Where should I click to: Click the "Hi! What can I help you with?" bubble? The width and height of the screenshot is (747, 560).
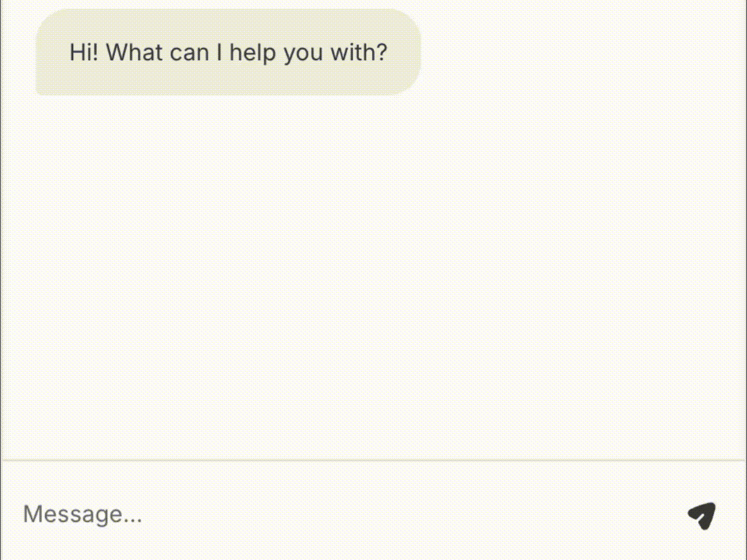tap(228, 52)
